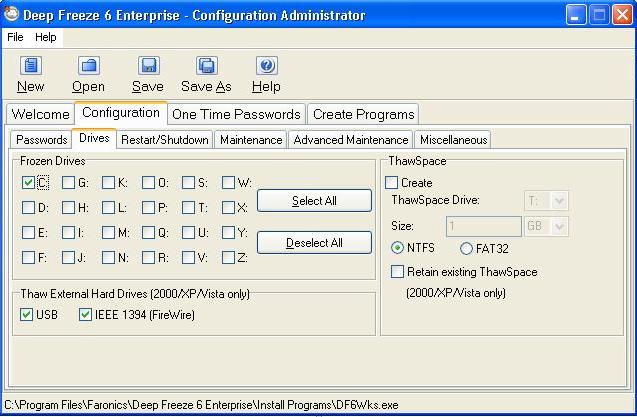The height and width of the screenshot is (417, 637).
Task: Check the F: frozen drive checkbox
Action: 28,257
